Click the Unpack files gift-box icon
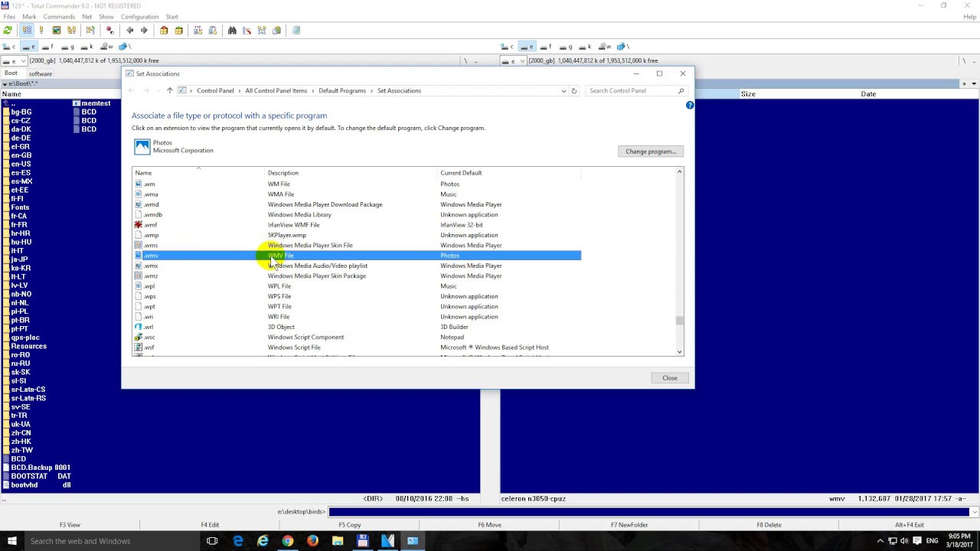 [178, 30]
